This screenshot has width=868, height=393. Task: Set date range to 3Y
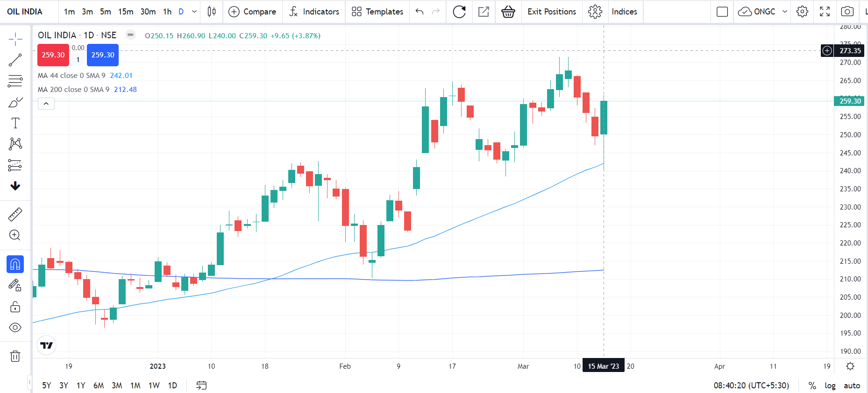(64, 386)
